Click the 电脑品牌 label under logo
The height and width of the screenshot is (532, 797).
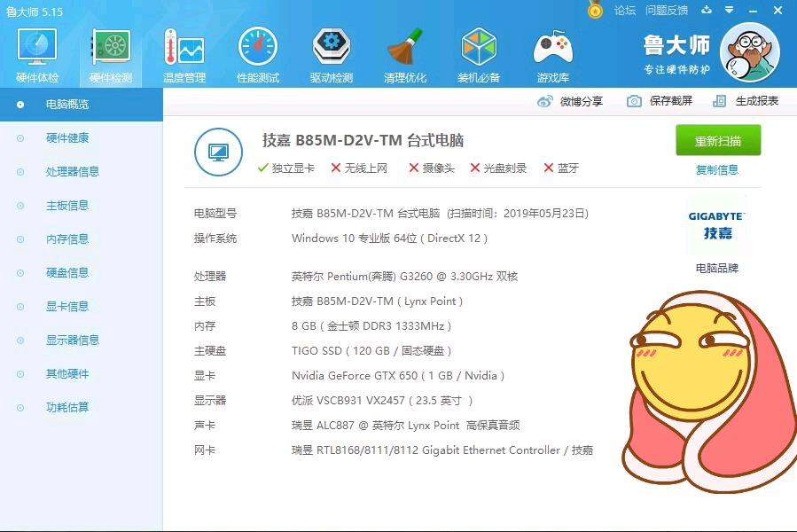(716, 268)
